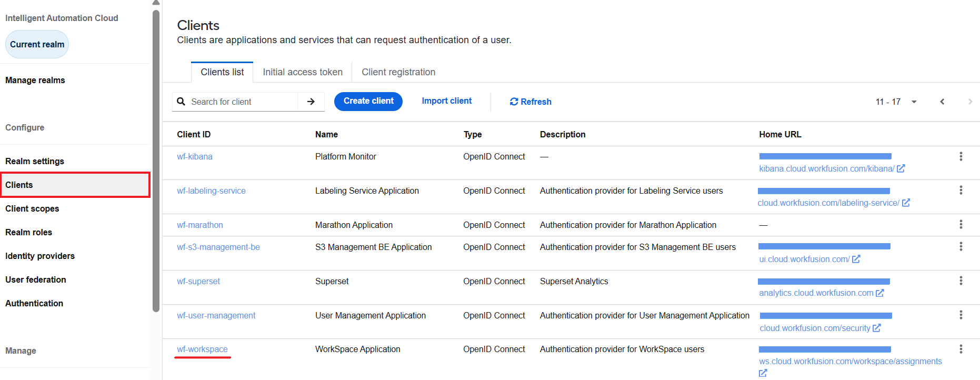
Task: Open kebab menu for wf-kibana row
Action: [x=961, y=156]
